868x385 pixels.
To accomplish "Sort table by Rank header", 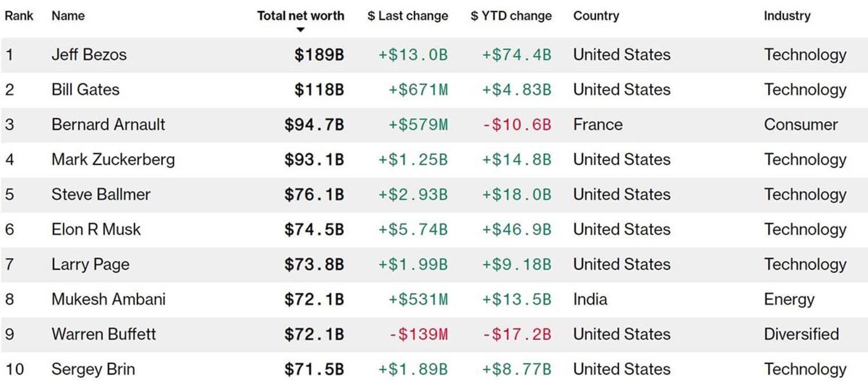I will click(x=19, y=16).
